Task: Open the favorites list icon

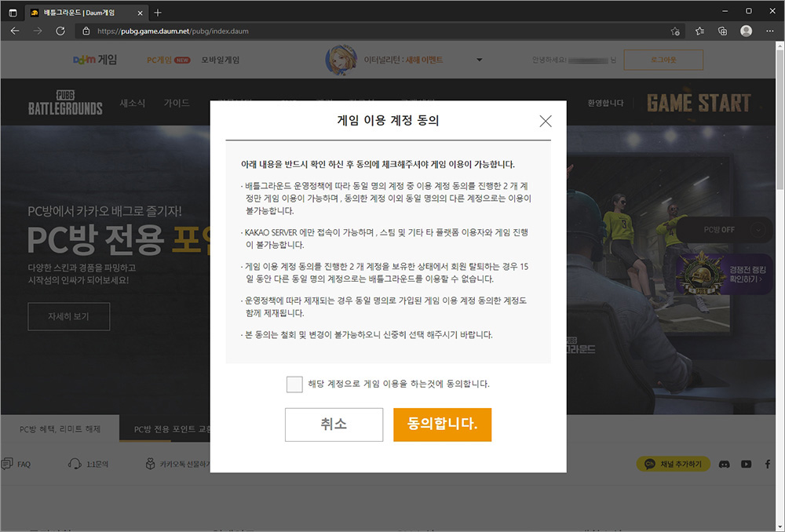Action: pos(700,31)
